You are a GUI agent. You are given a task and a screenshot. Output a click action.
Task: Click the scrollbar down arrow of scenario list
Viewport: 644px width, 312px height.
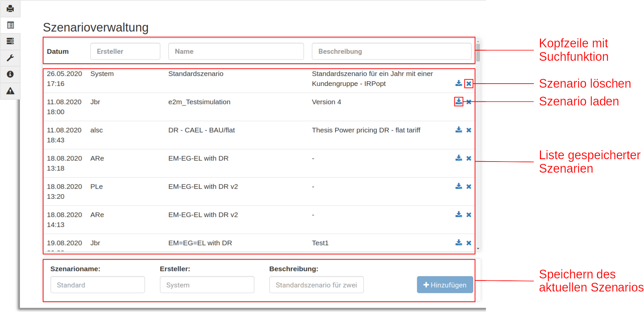[x=478, y=249]
